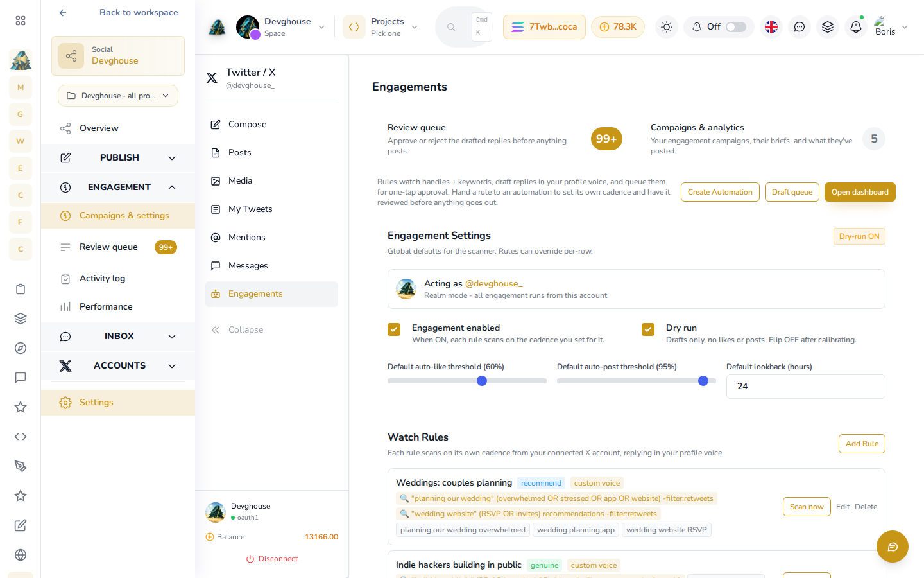Click the code brackets icon in left rail
The width and height of the screenshot is (924, 578).
click(21, 437)
